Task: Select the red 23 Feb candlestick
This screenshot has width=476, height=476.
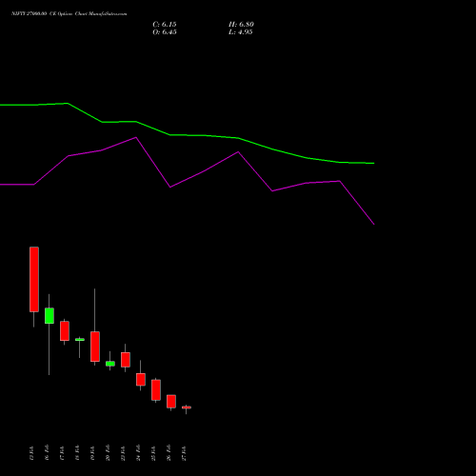Action: [x=126, y=360]
